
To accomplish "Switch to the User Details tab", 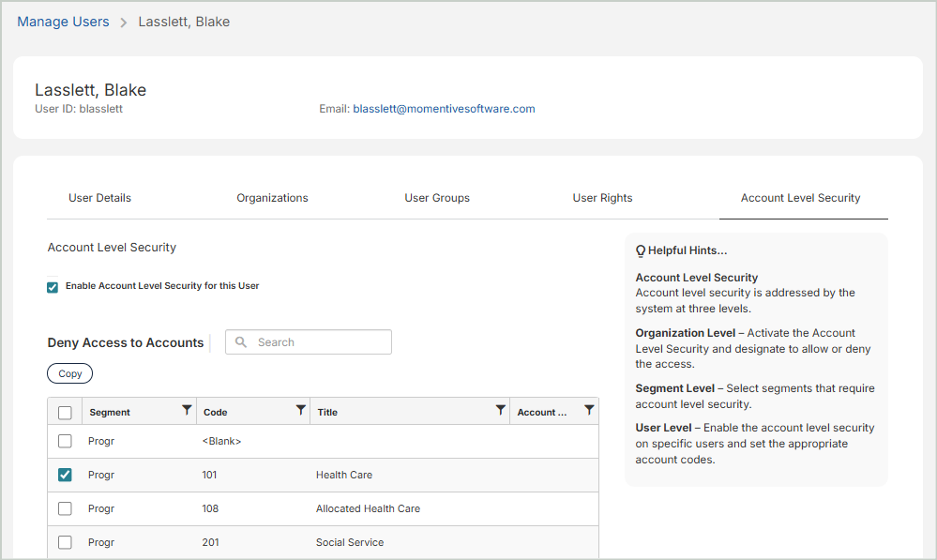I will coord(99,198).
